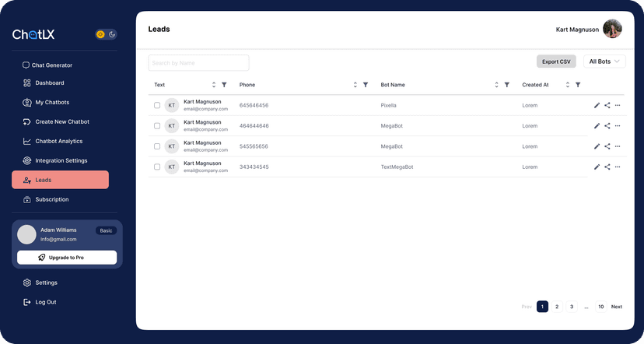Check the checkbox for the Pixella lead

157,105
